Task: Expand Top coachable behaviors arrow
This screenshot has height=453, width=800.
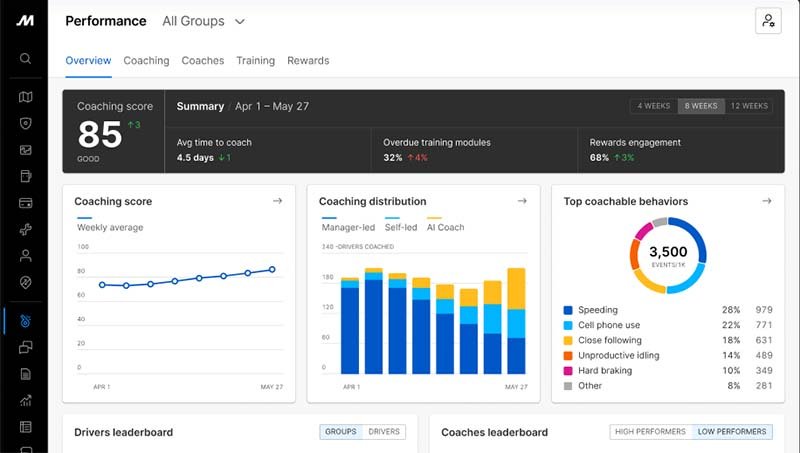Action: [x=766, y=201]
